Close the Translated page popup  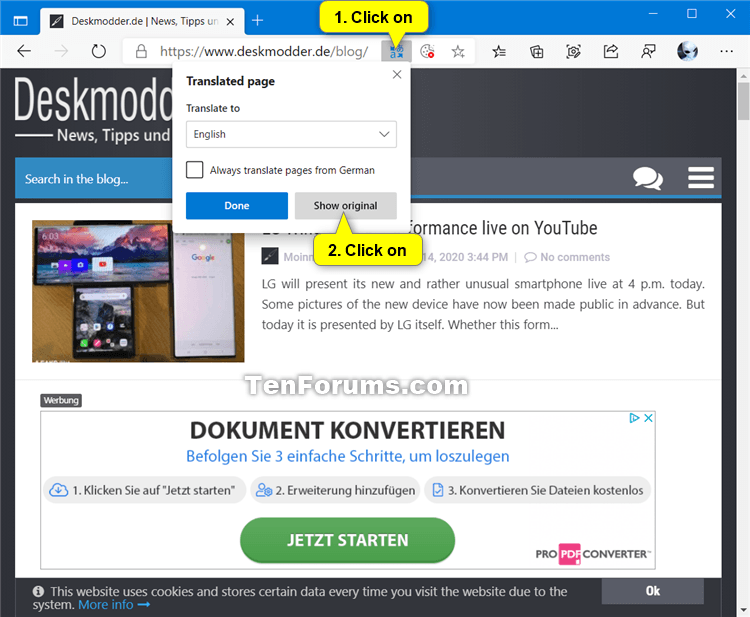pyautogui.click(x=397, y=75)
